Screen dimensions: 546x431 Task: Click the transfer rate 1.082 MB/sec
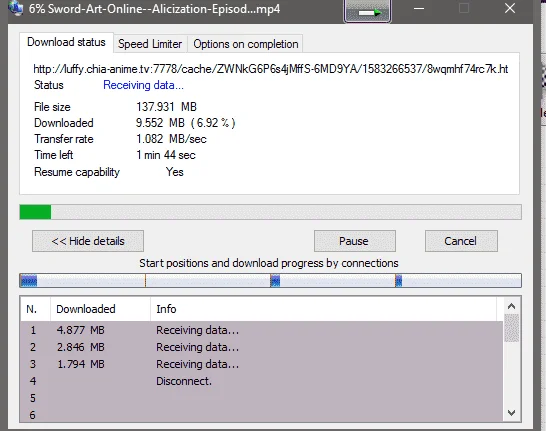171,139
